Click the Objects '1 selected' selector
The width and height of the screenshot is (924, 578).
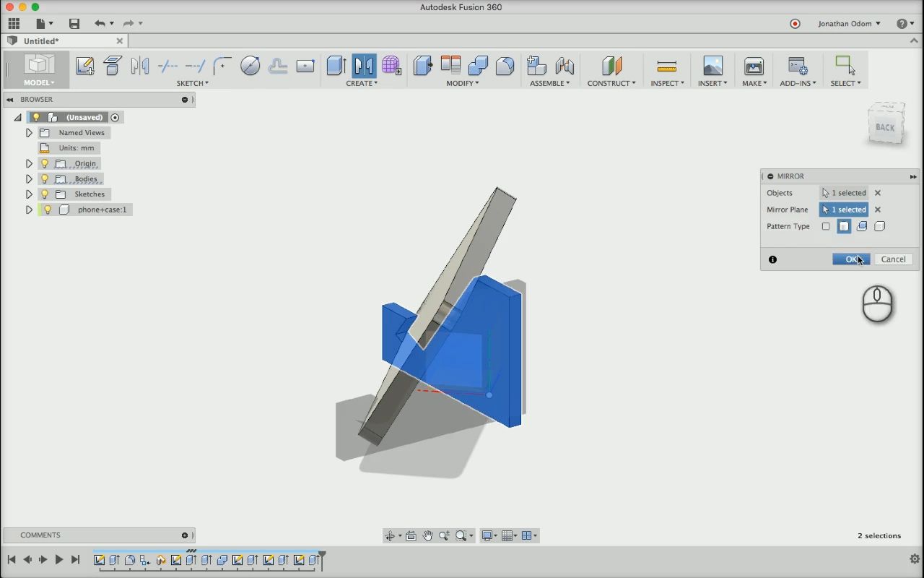844,193
